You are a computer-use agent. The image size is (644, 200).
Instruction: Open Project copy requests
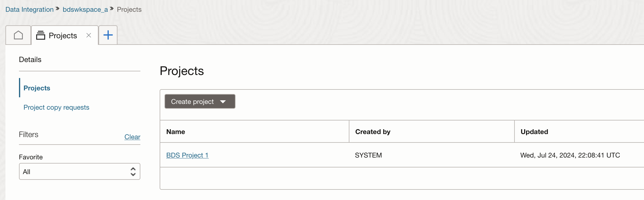pyautogui.click(x=56, y=107)
